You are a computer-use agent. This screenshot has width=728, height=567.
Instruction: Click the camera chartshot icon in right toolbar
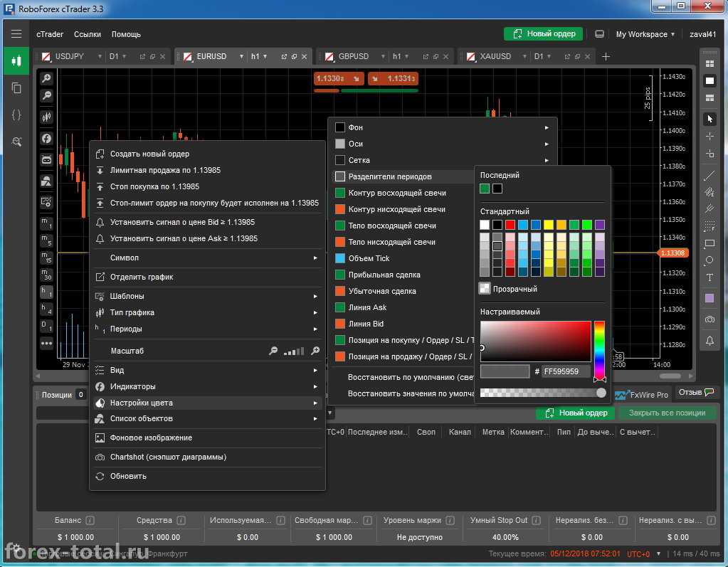pos(709,319)
